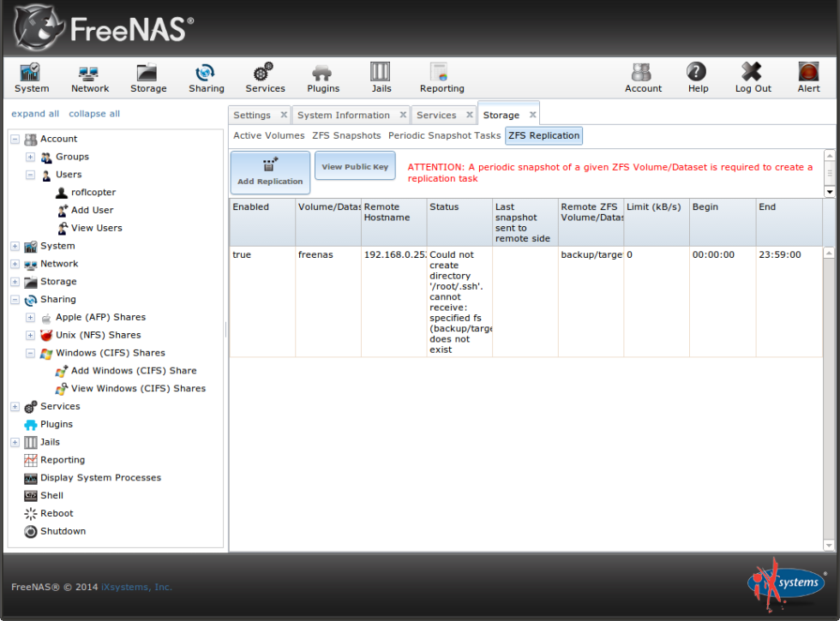The image size is (840, 621).
Task: Click the Add Replication button
Action: (x=269, y=172)
